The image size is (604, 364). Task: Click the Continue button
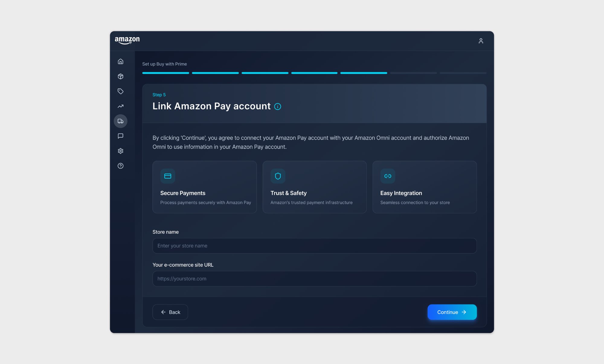(452, 312)
